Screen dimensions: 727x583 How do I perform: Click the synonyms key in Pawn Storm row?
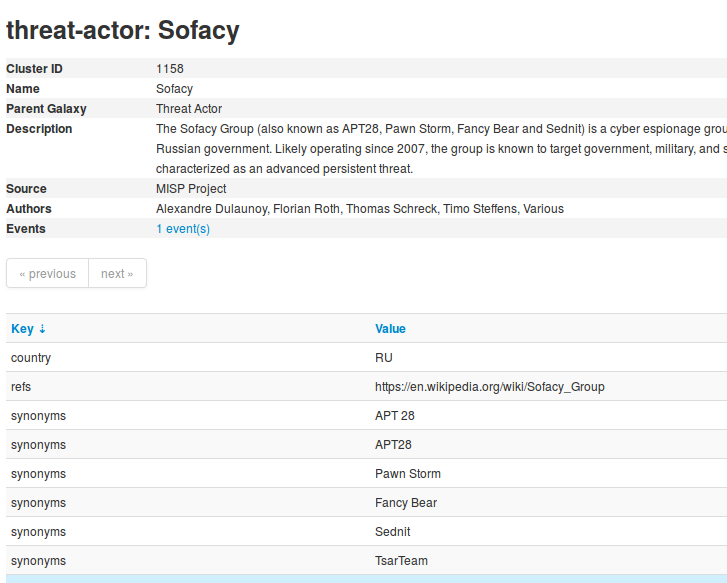38,474
